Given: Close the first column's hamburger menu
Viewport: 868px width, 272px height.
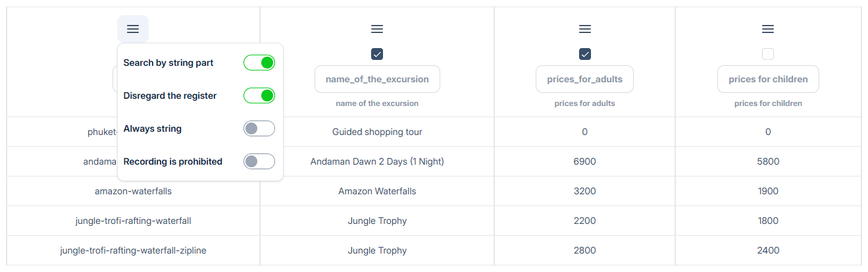Looking at the screenshot, I should (x=133, y=29).
